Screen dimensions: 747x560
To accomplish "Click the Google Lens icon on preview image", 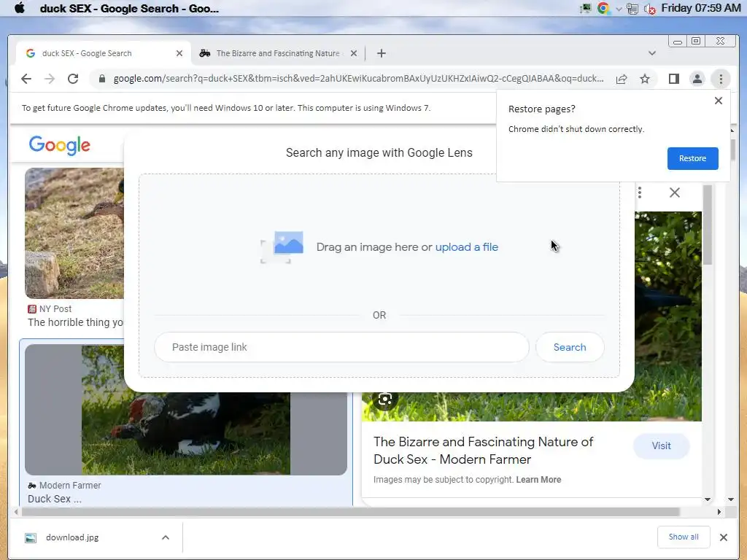I will coord(384,399).
